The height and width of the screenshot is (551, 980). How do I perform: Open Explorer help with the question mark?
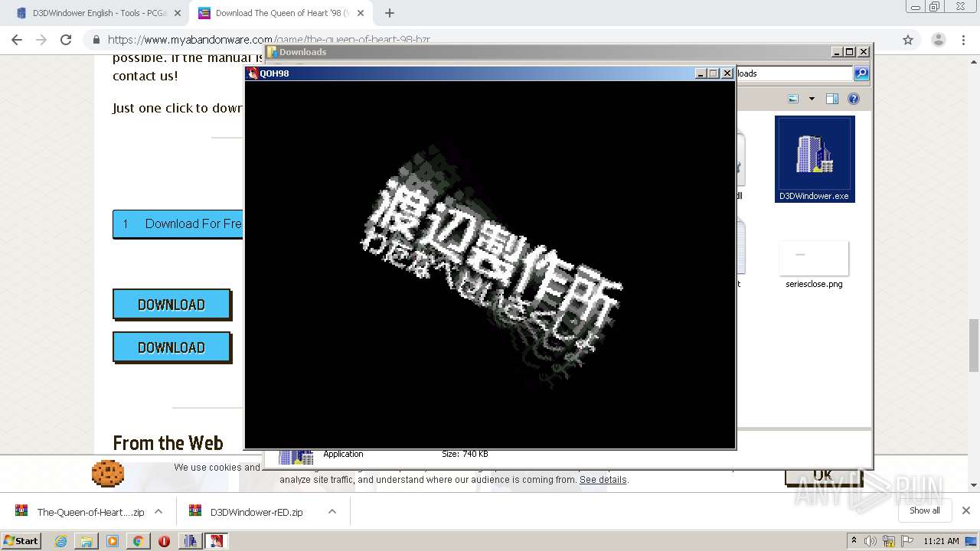tap(854, 99)
